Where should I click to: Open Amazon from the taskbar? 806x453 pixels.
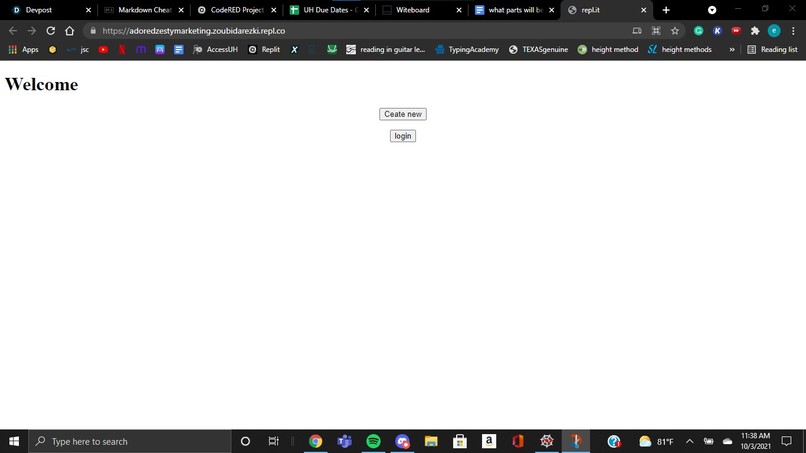(489, 441)
